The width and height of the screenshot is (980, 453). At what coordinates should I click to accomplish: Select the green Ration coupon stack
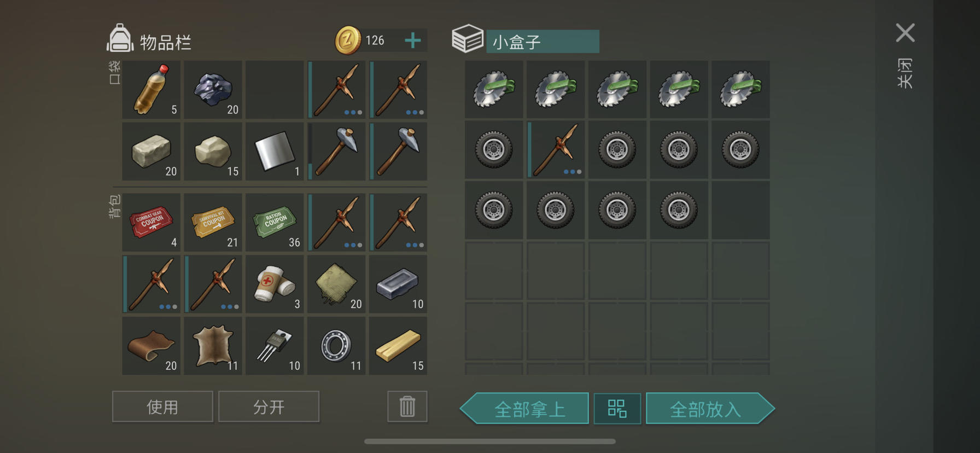275,222
